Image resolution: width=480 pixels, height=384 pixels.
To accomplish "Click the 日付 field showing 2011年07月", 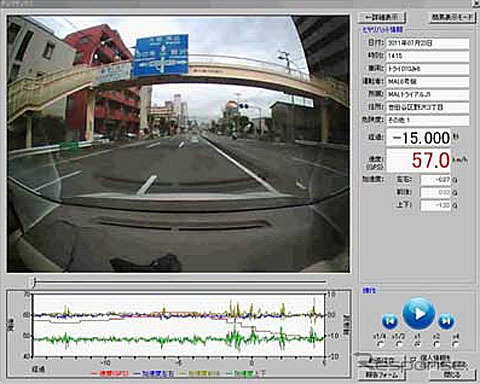I will (427, 43).
